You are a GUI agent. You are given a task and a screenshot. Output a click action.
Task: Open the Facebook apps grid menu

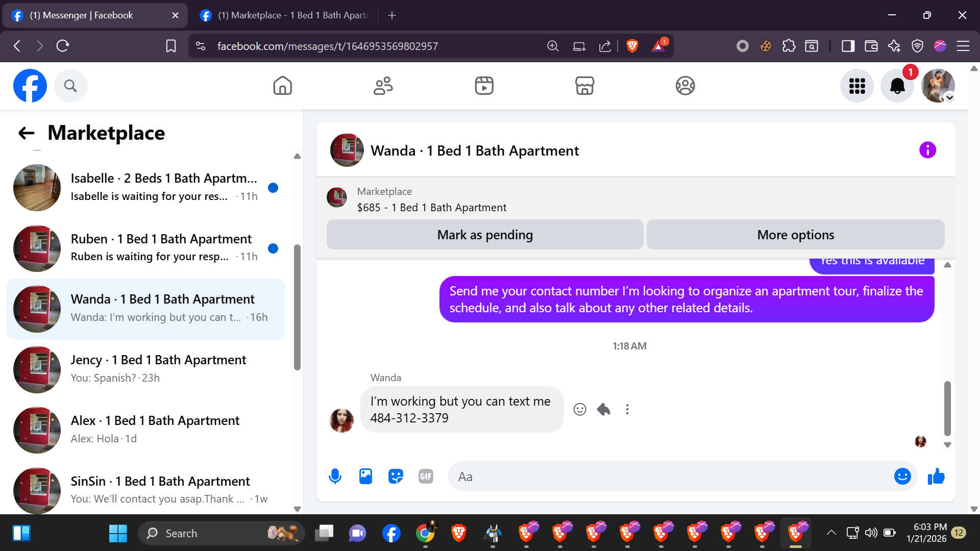tap(857, 86)
